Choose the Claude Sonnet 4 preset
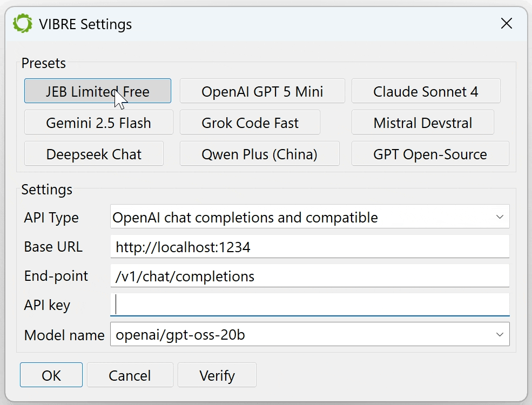The height and width of the screenshot is (405, 532). tap(426, 91)
